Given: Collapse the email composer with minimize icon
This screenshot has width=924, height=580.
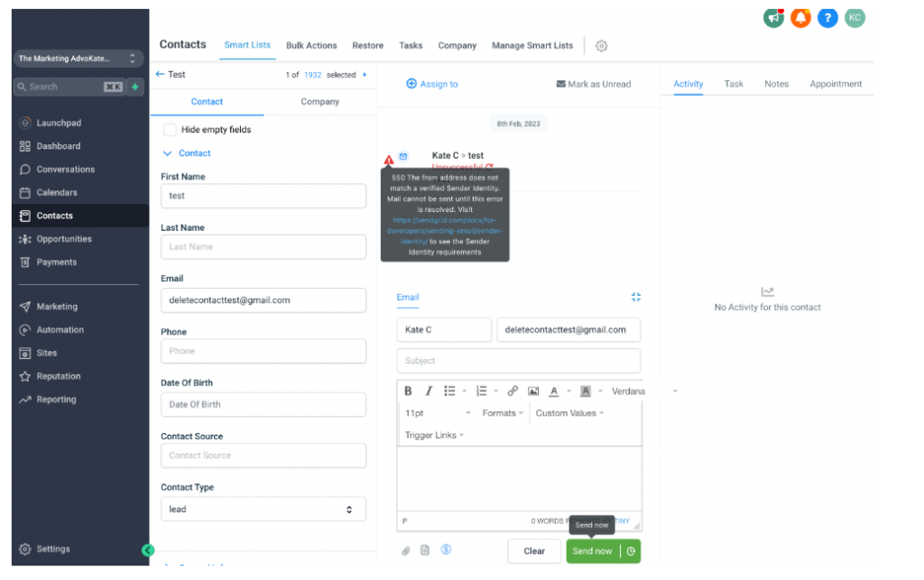Looking at the screenshot, I should [x=636, y=297].
